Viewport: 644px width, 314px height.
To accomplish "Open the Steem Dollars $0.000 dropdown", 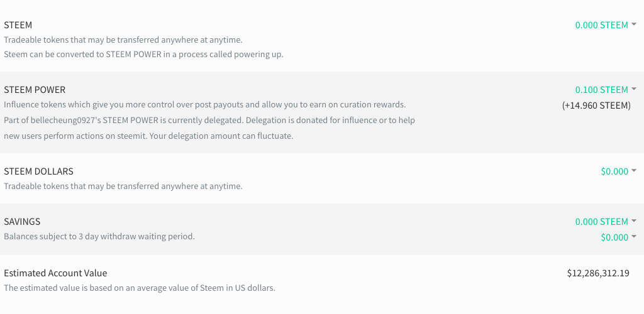I will (x=618, y=171).
